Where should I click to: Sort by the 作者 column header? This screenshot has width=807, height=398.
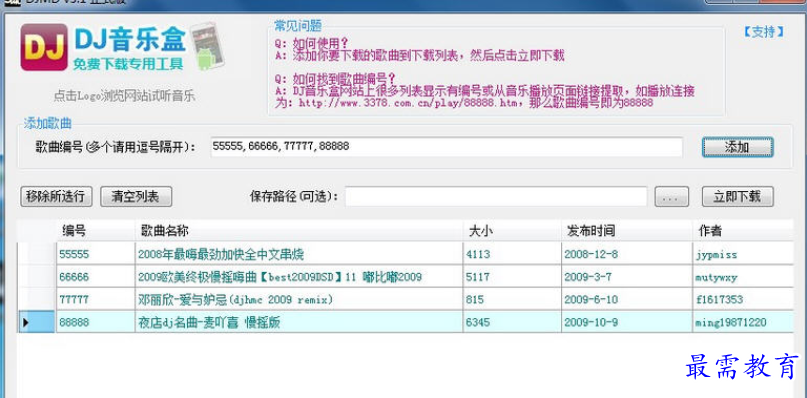point(743,231)
